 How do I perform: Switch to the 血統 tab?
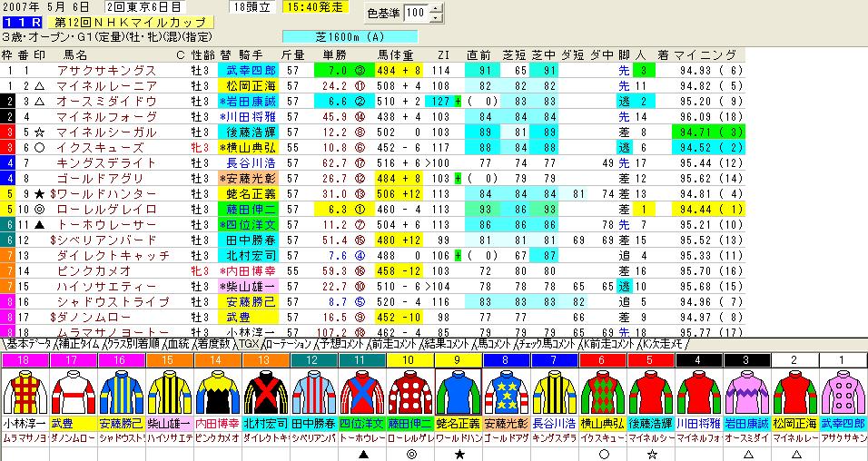[179, 344]
